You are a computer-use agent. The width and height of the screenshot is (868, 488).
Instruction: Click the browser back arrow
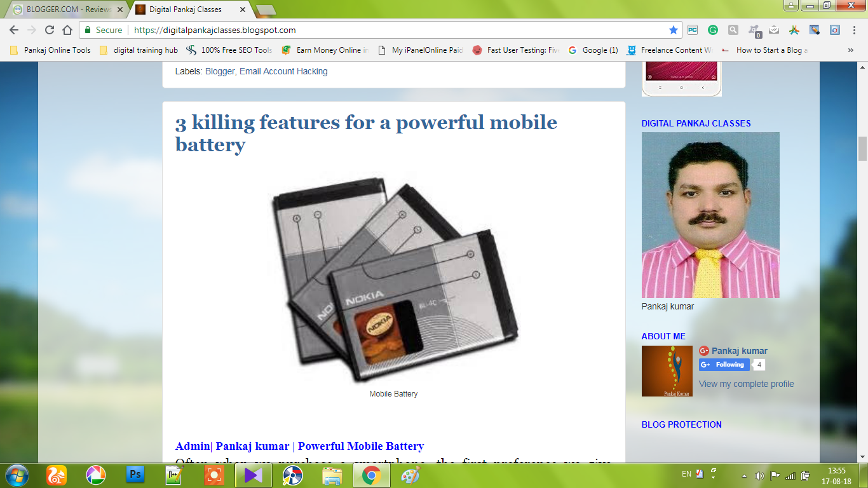(x=14, y=30)
